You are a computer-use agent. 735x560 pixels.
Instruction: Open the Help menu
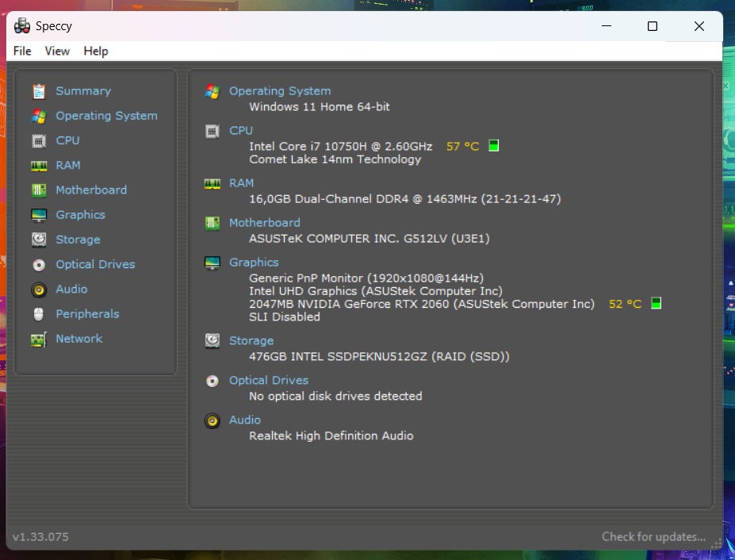(x=96, y=51)
